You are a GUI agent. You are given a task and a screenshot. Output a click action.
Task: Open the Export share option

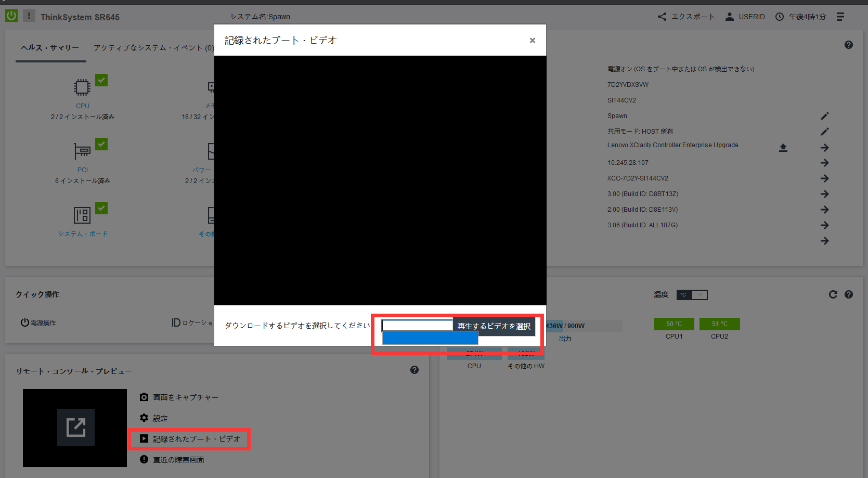pyautogui.click(x=685, y=17)
